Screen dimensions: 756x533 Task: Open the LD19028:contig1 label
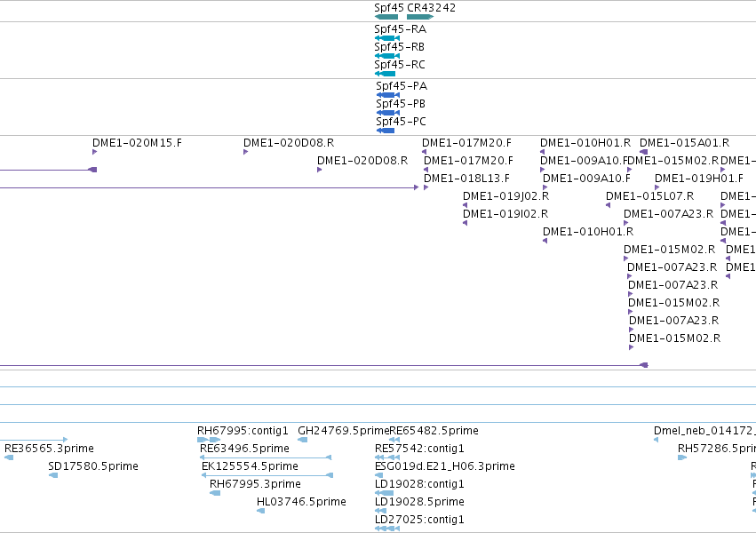[419, 484]
